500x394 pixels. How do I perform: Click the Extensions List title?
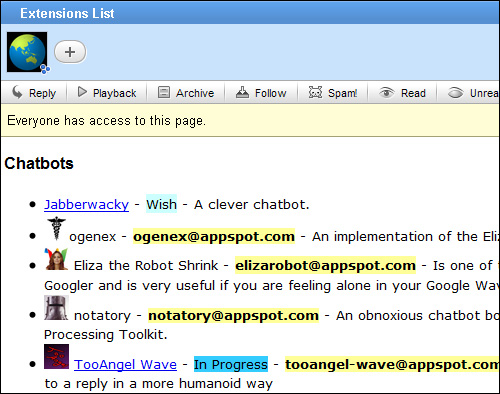(67, 13)
